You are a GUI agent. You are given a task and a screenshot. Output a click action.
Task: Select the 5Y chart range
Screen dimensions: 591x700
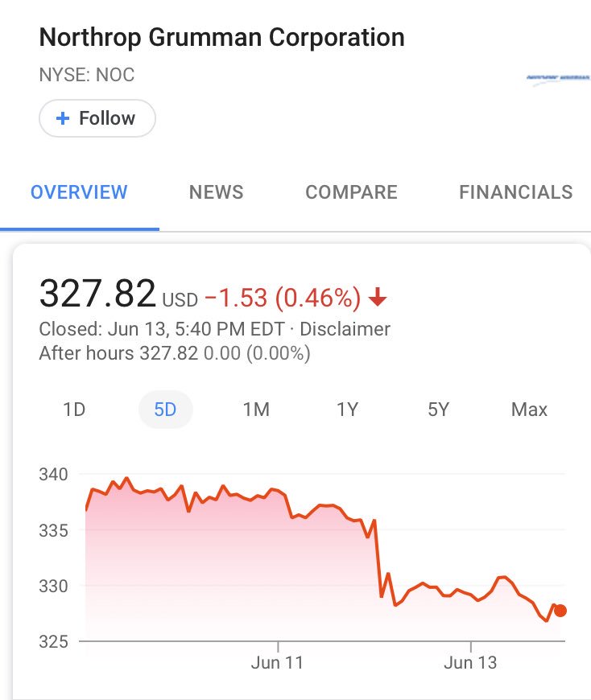point(438,410)
